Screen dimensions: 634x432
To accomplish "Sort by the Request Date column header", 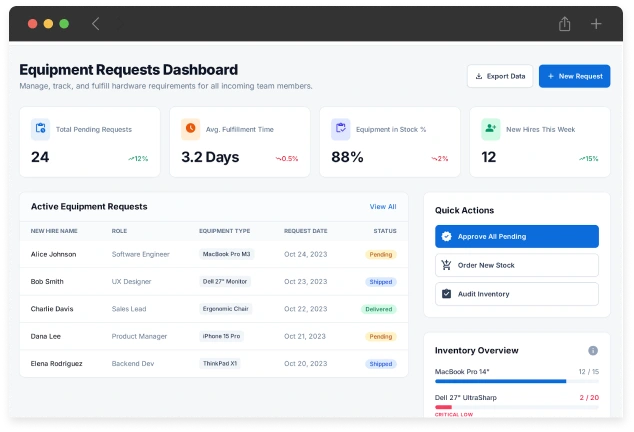I will 305,231.
